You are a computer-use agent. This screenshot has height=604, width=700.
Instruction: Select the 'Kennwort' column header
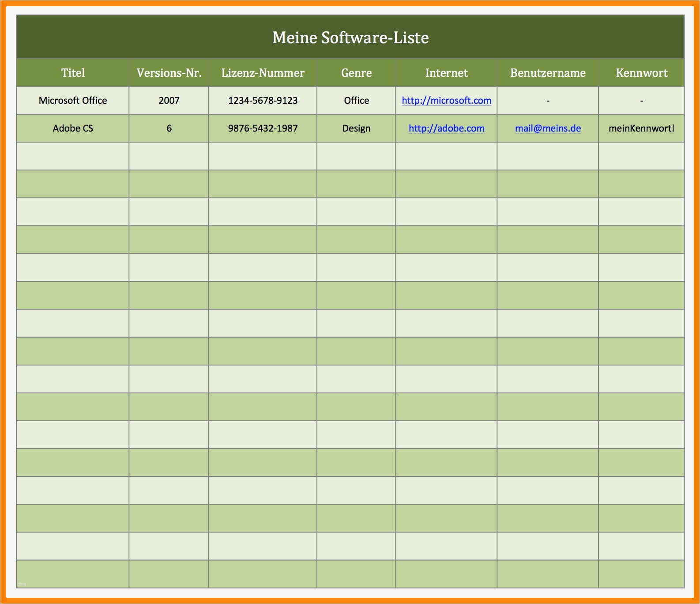641,72
